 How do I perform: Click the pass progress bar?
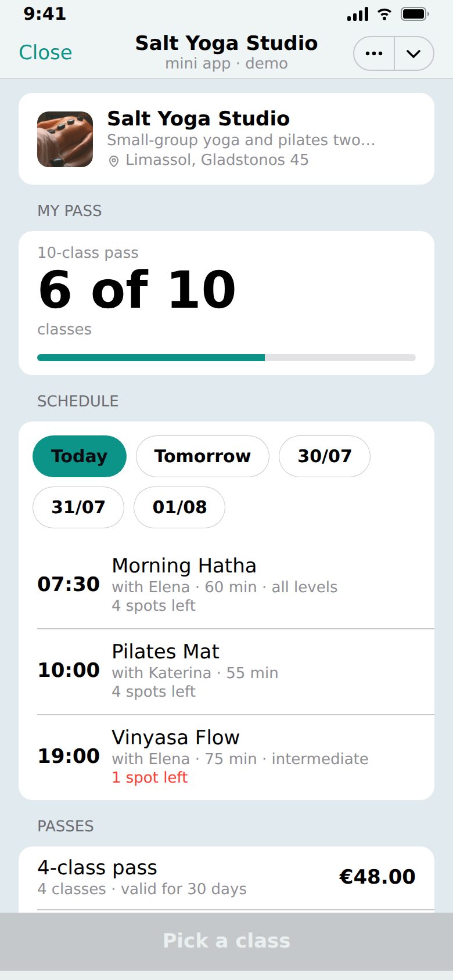click(227, 358)
